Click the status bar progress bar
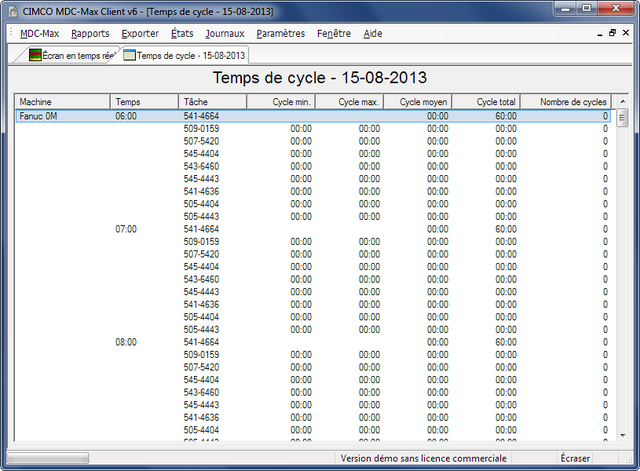Screen dimensions: 640x471 (x=48, y=458)
